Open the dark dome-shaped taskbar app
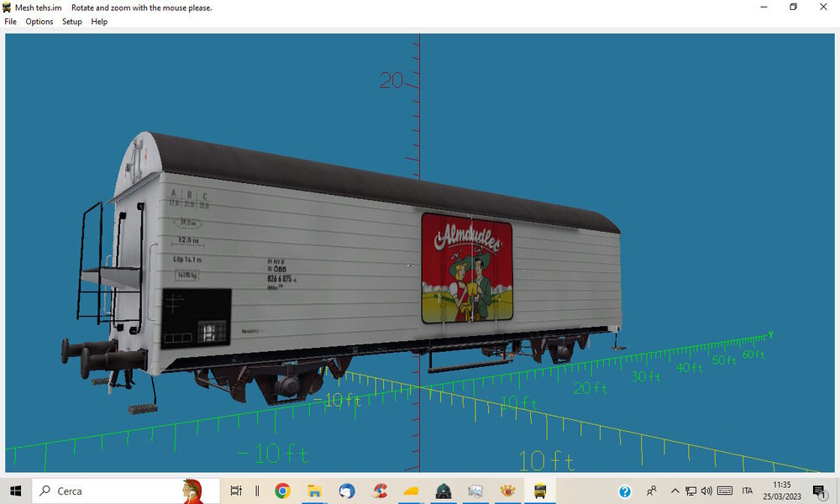The width and height of the screenshot is (840, 504). pos(444,491)
